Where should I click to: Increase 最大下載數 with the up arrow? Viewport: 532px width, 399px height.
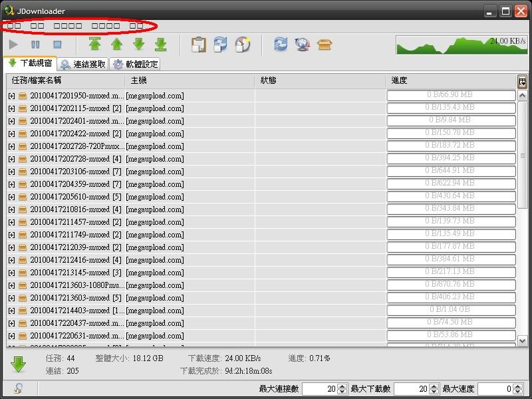[x=434, y=386]
